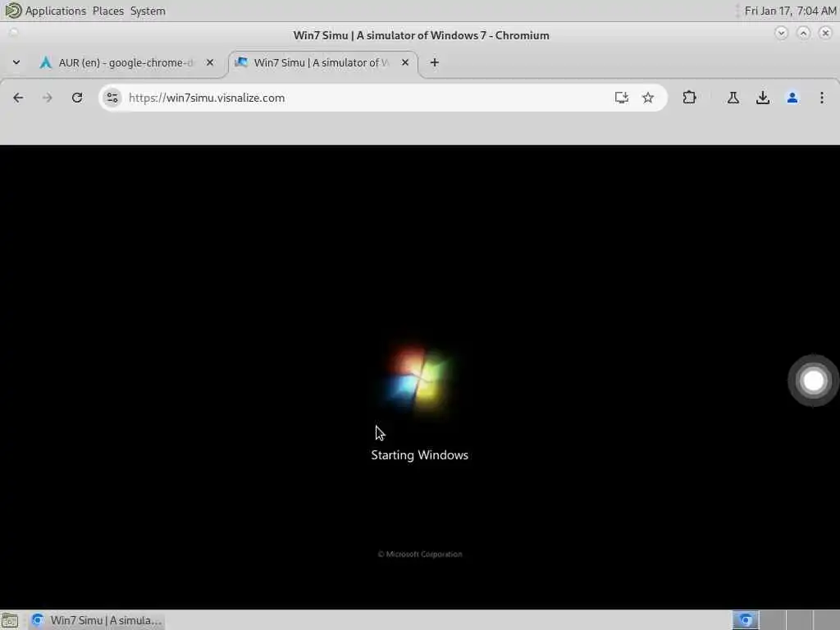
Task: Select Win7 Simu taskbar window button
Action: tap(97, 620)
